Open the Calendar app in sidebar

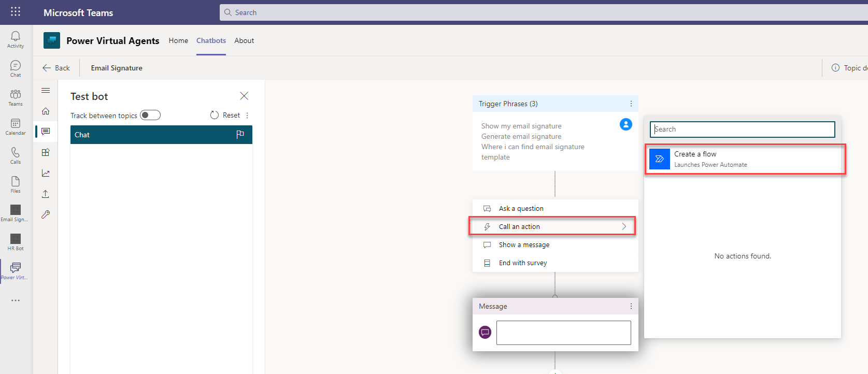coord(16,126)
